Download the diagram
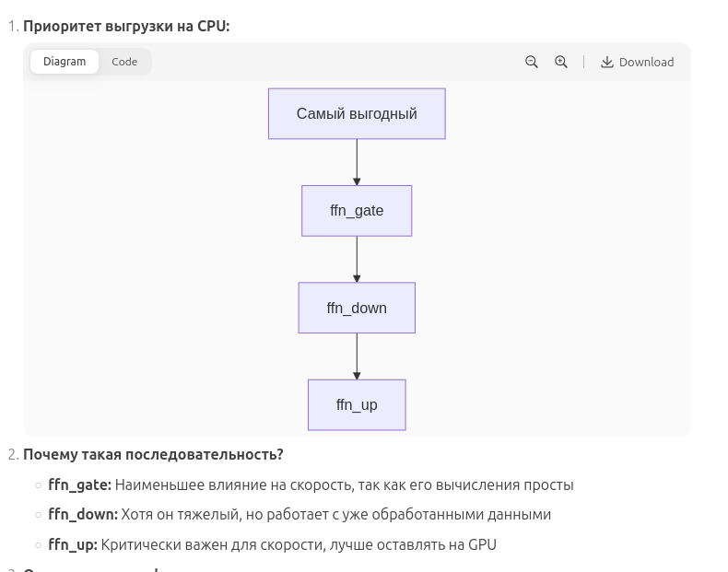The width and height of the screenshot is (728, 572). click(x=638, y=62)
